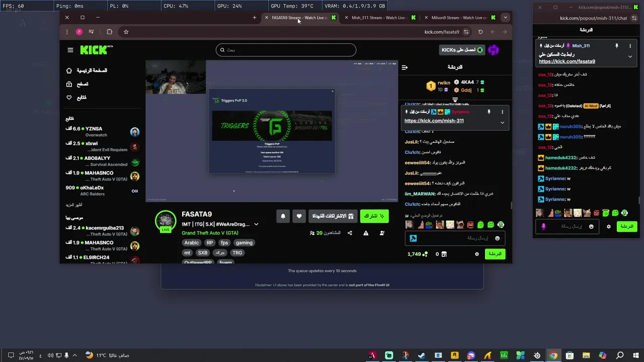
Task: Click the heart follow button for FASATA9
Action: [299, 216]
